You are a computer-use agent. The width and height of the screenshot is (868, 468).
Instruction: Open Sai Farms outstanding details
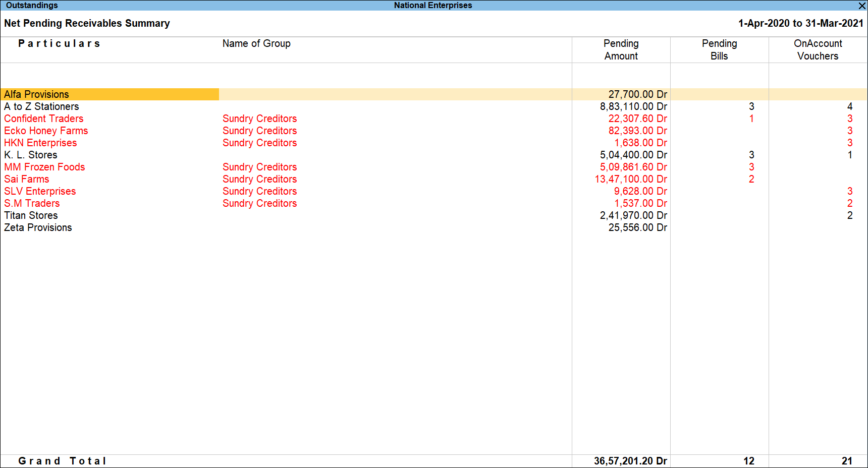(x=26, y=179)
